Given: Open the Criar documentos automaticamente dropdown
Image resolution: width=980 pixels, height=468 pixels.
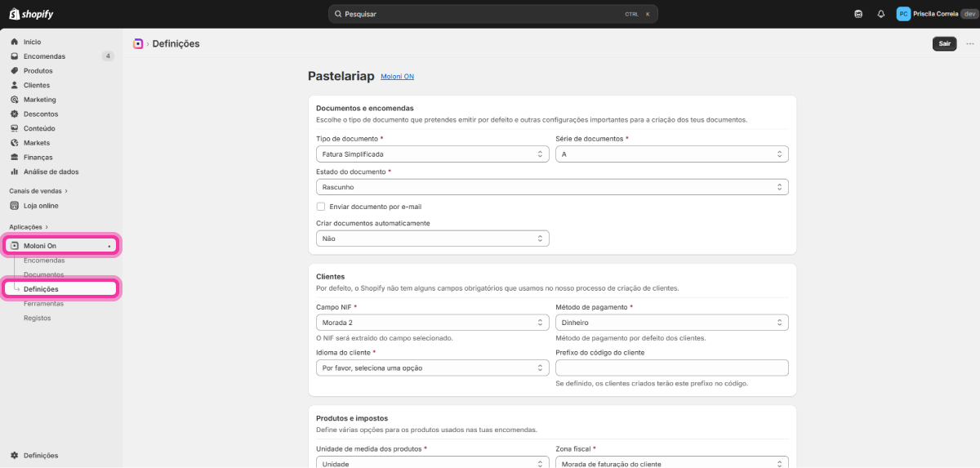Looking at the screenshot, I should coord(433,238).
